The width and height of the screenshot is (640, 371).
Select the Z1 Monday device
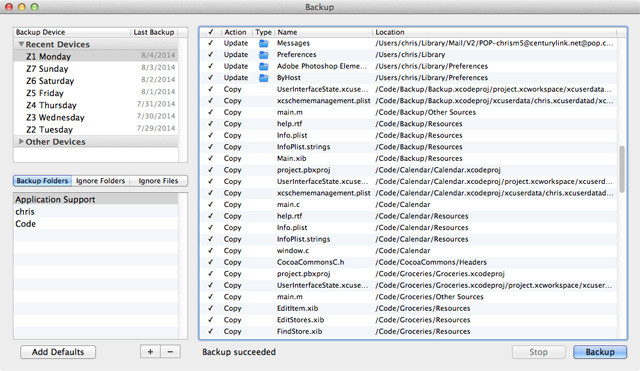[96, 56]
